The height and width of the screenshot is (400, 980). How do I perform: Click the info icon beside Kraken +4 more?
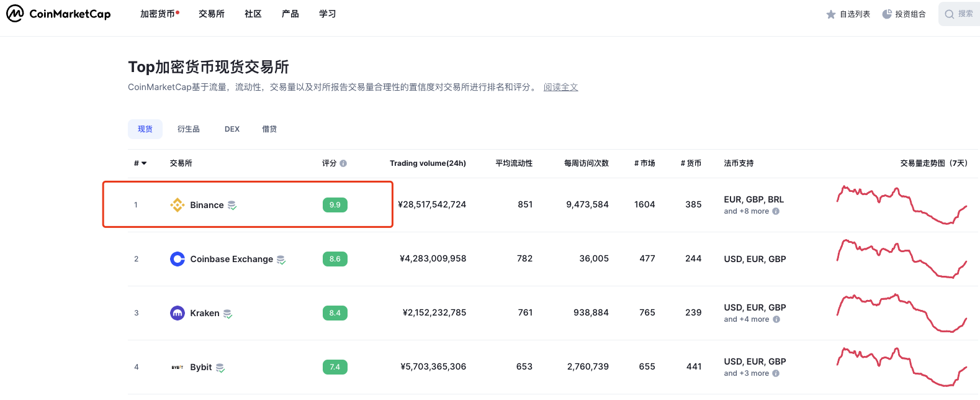point(776,319)
